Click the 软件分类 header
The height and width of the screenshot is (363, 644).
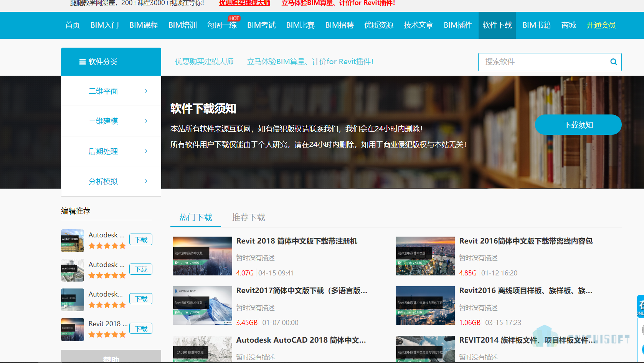[x=111, y=61]
